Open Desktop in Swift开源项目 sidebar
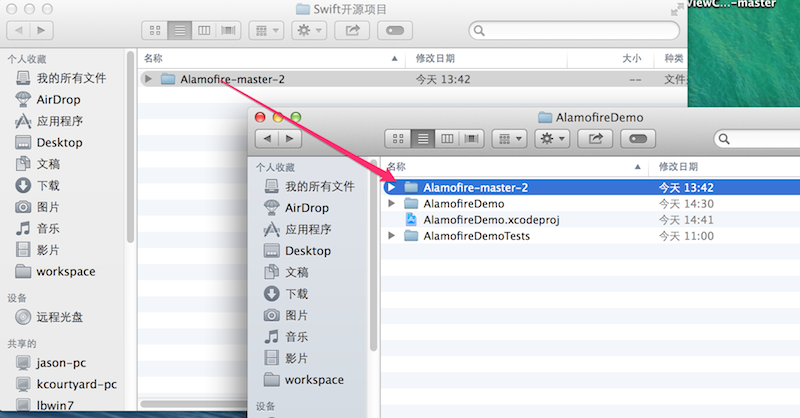The image size is (800, 418). click(49, 142)
